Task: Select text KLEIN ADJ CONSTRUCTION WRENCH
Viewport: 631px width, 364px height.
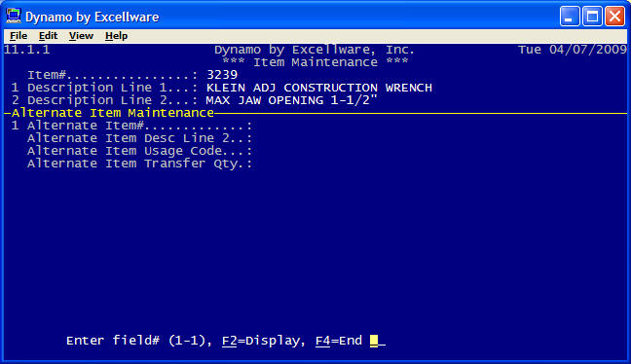Action: tap(319, 88)
